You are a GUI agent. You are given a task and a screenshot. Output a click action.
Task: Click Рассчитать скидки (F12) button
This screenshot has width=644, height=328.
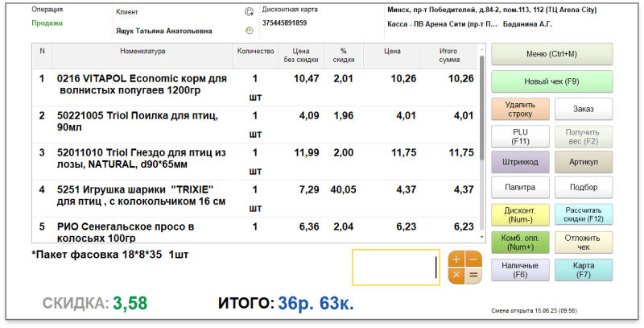point(583,214)
